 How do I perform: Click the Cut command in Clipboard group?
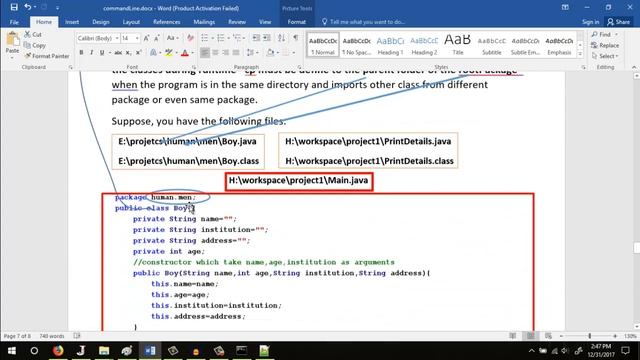[33, 34]
